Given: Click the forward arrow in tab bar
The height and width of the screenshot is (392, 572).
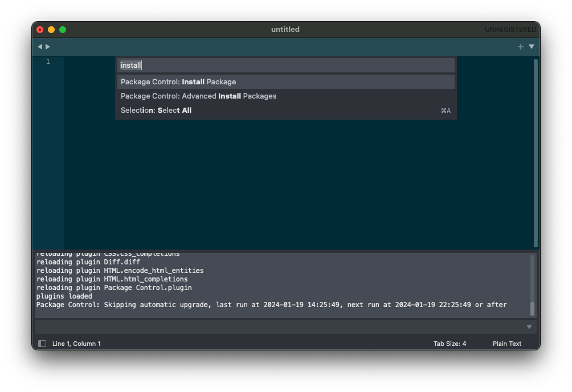Looking at the screenshot, I should pos(48,47).
